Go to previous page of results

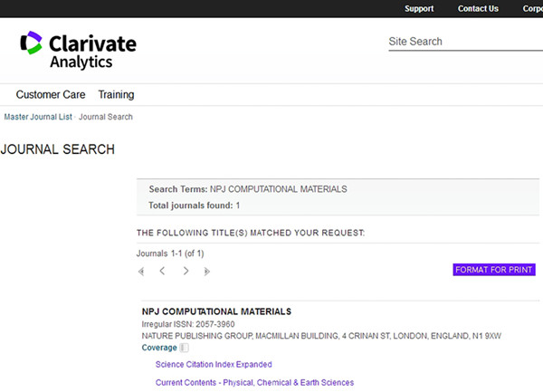pos(162,271)
